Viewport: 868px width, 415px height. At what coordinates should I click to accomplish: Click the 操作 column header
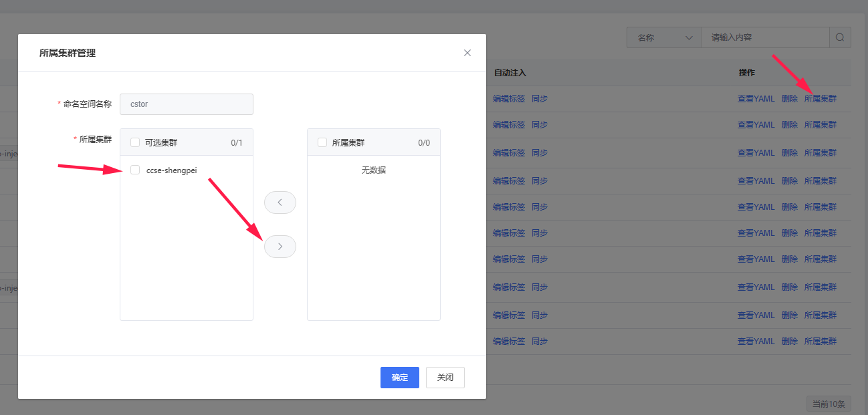tap(746, 72)
